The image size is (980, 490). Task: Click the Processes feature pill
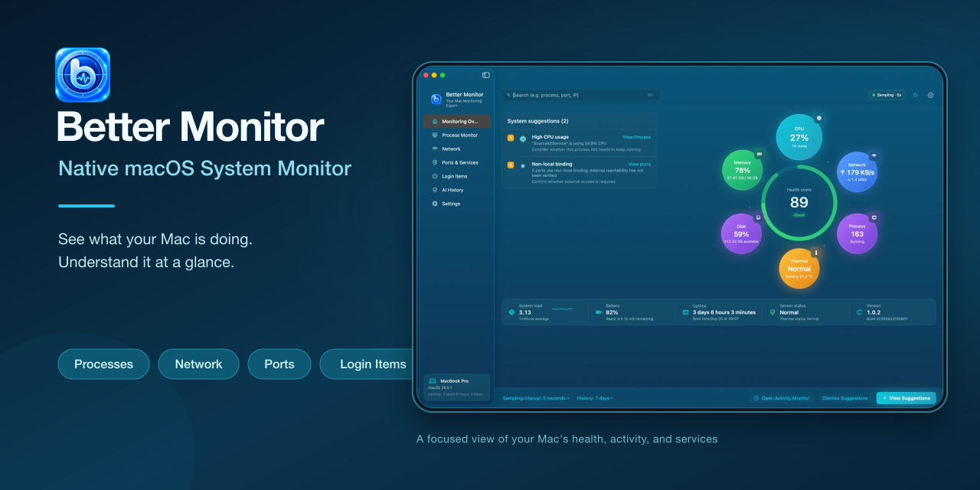pos(103,364)
